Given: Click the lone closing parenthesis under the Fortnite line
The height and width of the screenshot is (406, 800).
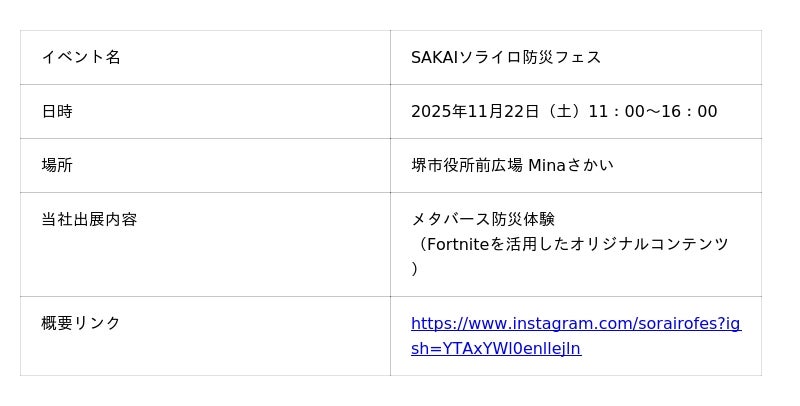Looking at the screenshot, I should click(415, 269).
